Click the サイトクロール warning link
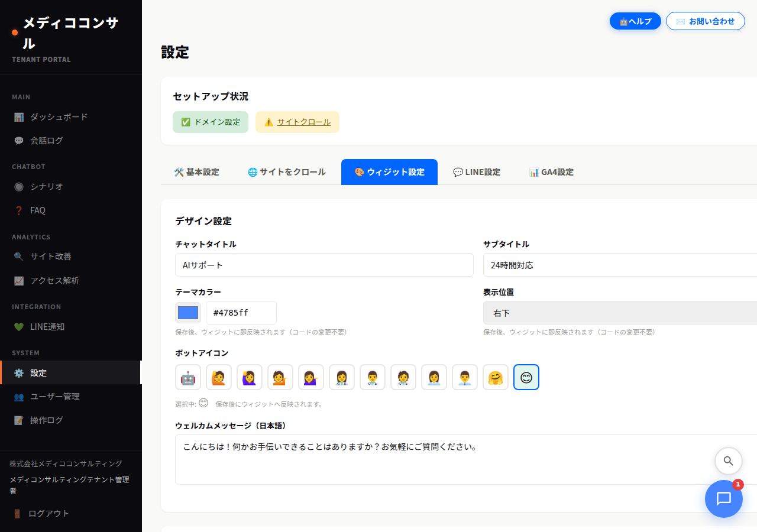 [x=303, y=122]
